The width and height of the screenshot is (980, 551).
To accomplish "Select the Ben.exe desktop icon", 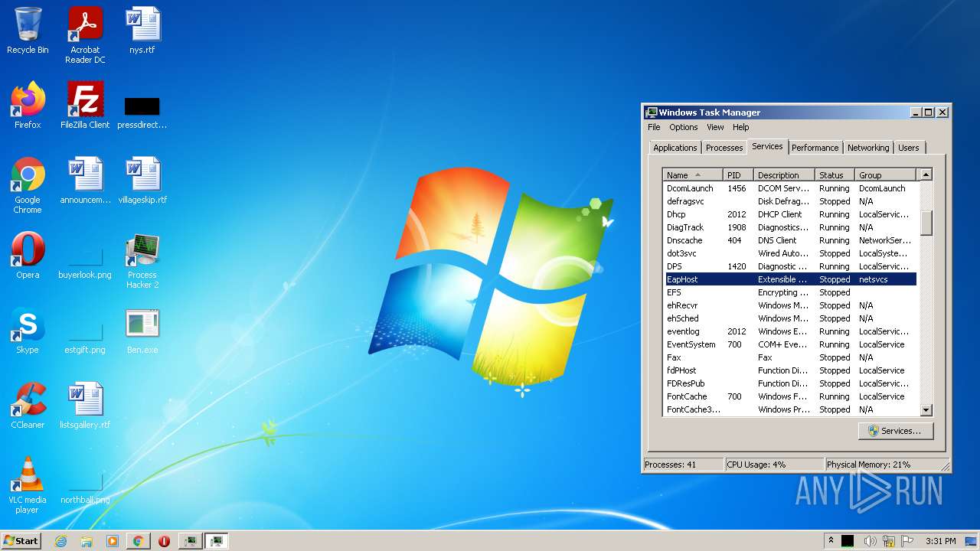I will [142, 331].
